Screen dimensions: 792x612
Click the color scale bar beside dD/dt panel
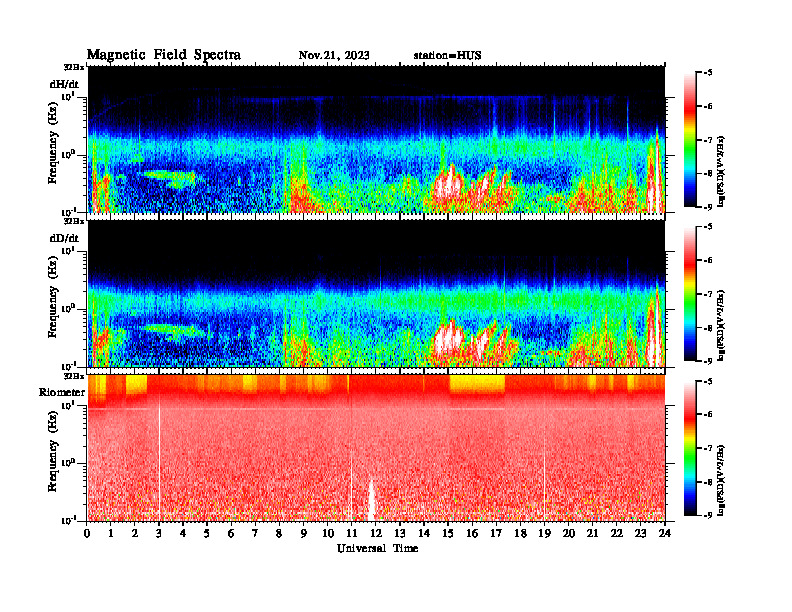click(x=690, y=294)
